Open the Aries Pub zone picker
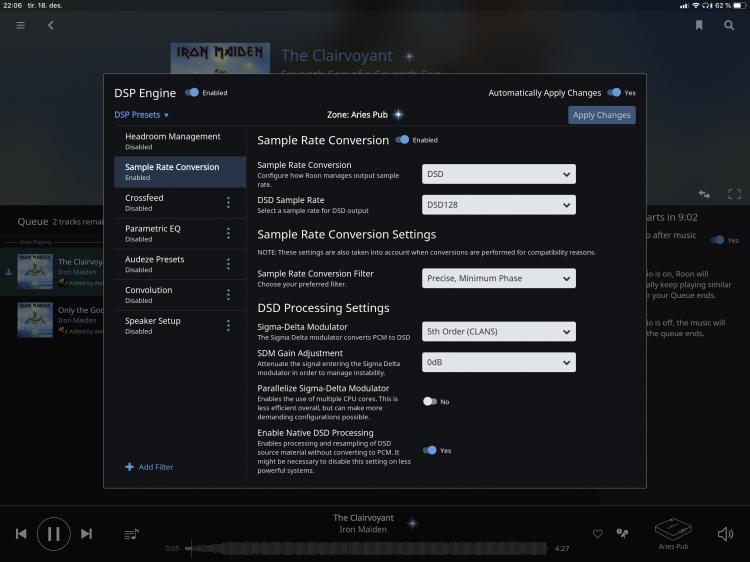The width and height of the screenshot is (750, 562). tap(673, 533)
